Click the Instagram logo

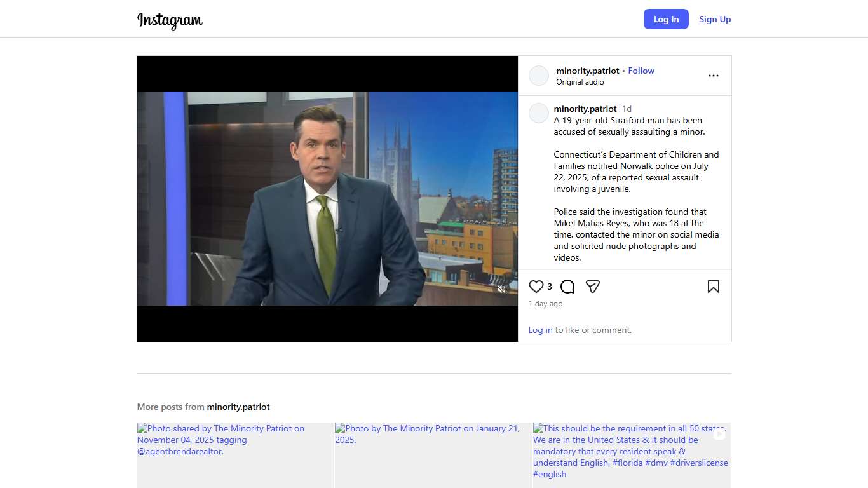(170, 20)
